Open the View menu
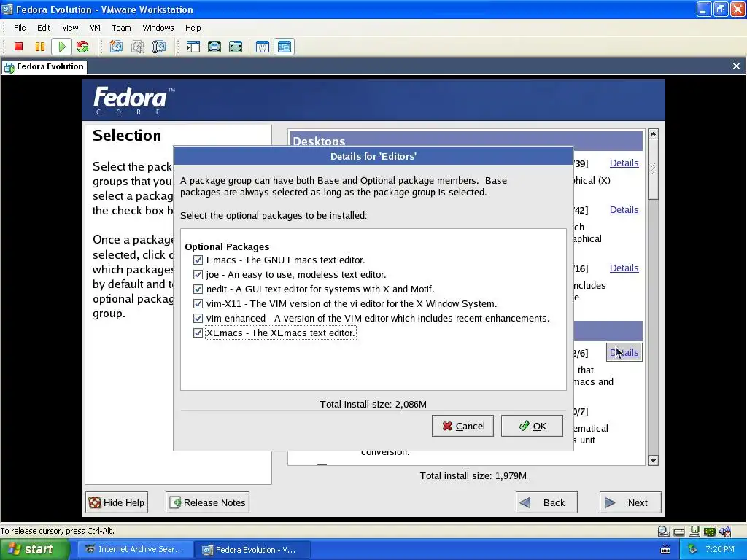Viewport: 747px width, 560px height. [x=70, y=28]
